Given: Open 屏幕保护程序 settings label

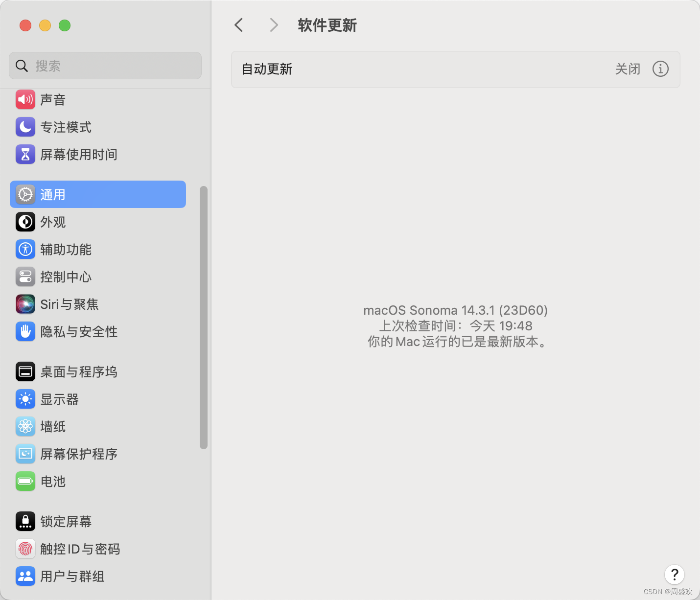Looking at the screenshot, I should (x=79, y=454).
